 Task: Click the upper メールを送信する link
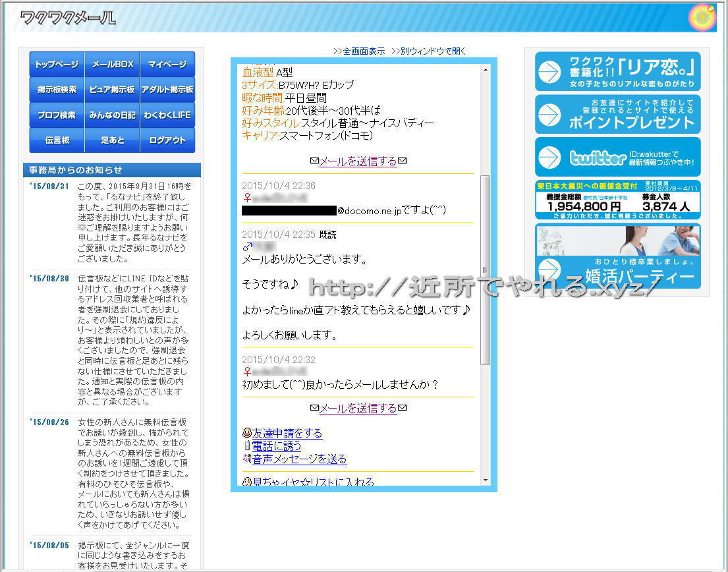point(358,161)
